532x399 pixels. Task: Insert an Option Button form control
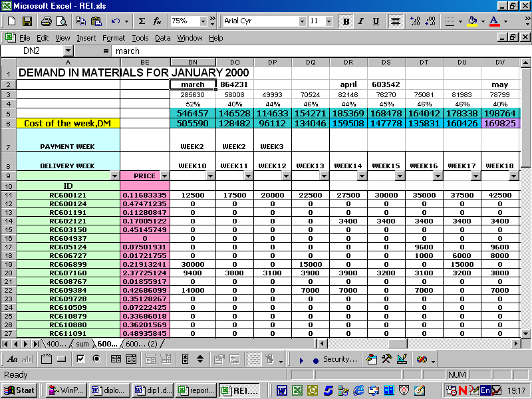click(96, 359)
